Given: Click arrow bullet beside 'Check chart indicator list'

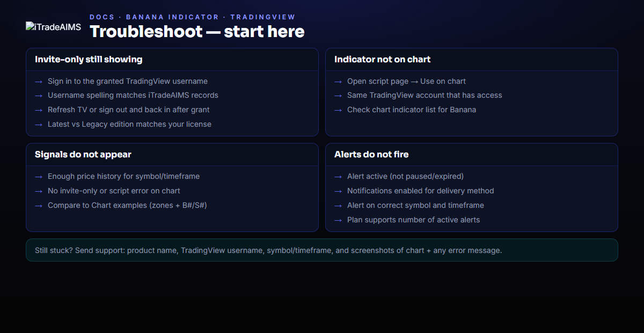Looking at the screenshot, I should tap(338, 110).
